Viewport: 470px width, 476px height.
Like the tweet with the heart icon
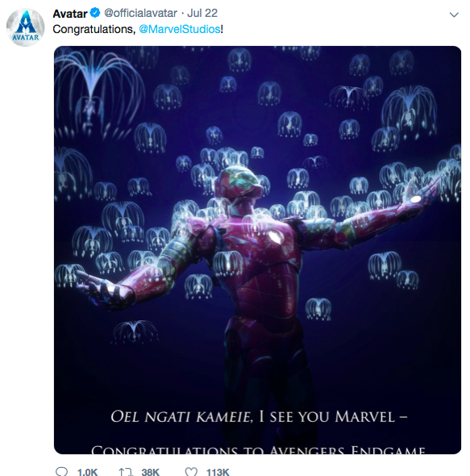(191, 472)
